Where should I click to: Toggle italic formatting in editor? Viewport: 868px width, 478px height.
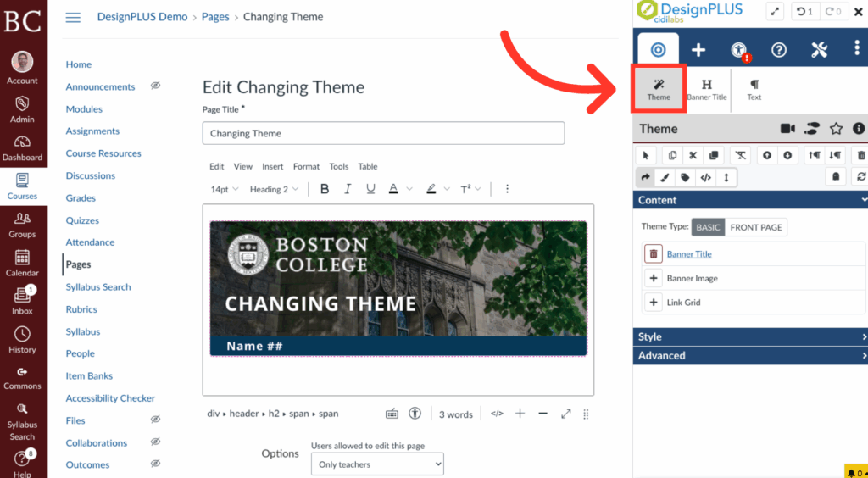348,189
